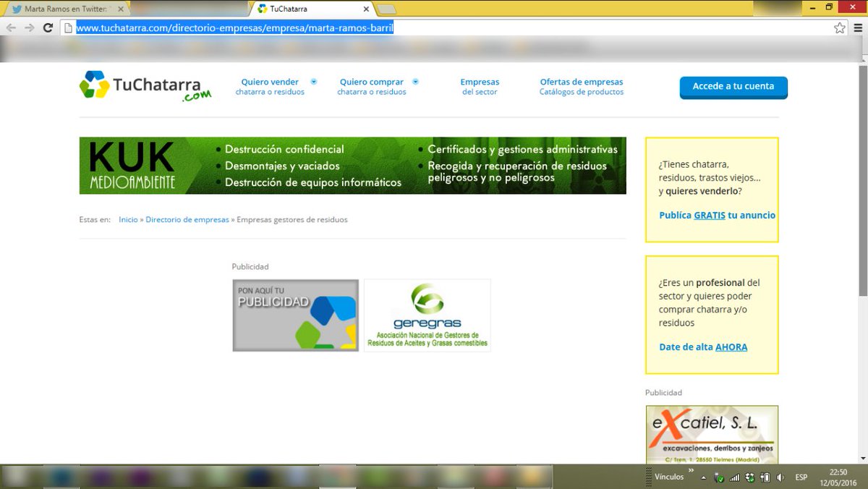This screenshot has width=868, height=489.
Task: Close the Marta Ramos en Twitter tab
Action: (121, 9)
